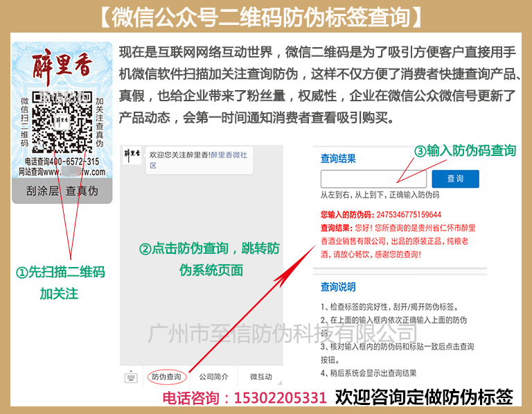Click the small logo at the QR code center
Viewport: 532px width, 414px height.
pyautogui.click(x=62, y=121)
